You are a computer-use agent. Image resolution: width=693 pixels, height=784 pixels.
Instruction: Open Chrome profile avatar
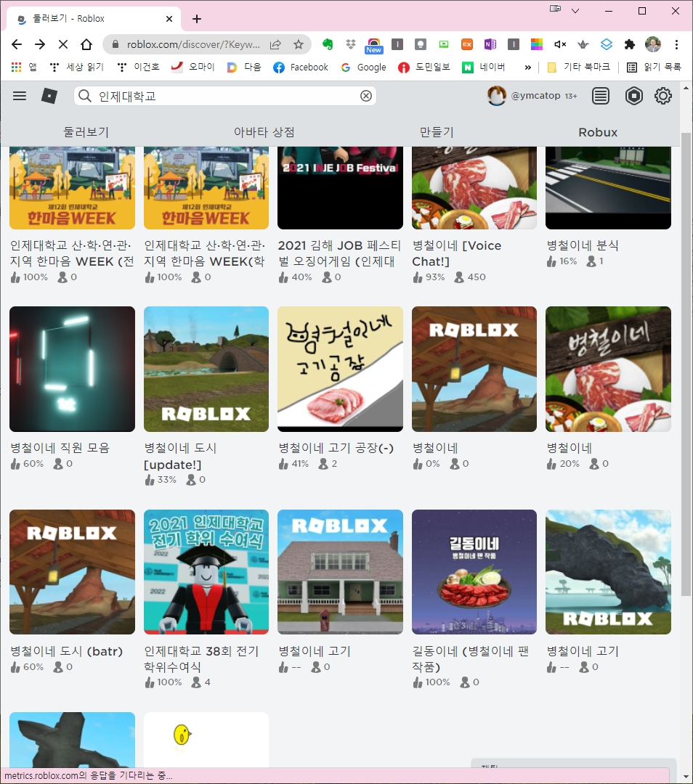(x=653, y=44)
